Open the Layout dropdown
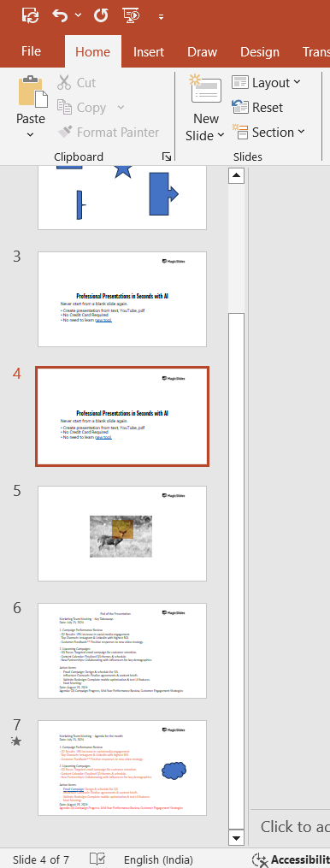Screen dimensions: 330x868 pyautogui.click(x=266, y=83)
